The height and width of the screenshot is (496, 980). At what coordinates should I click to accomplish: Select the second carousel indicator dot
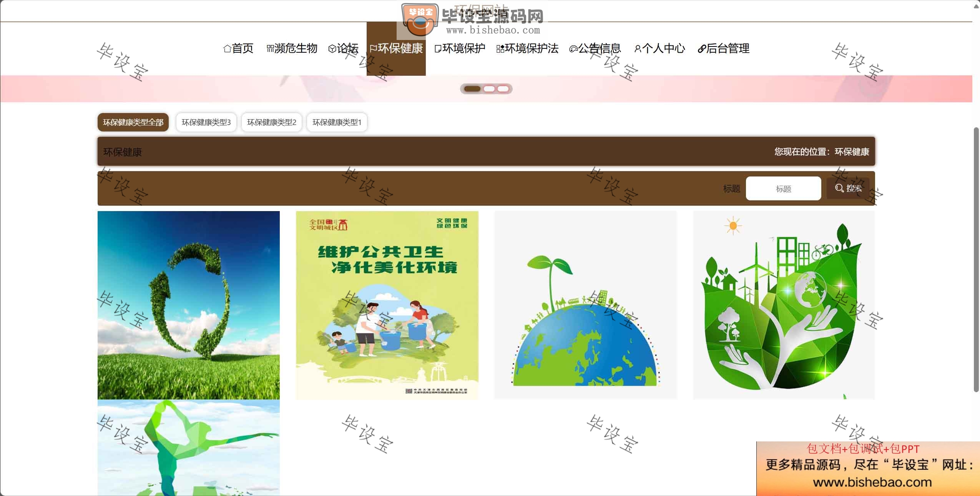pos(489,89)
